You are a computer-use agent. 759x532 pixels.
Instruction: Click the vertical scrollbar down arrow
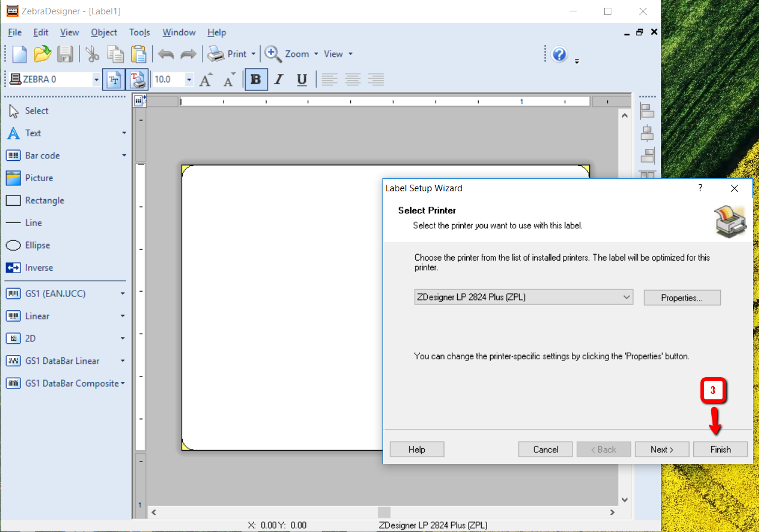click(625, 500)
